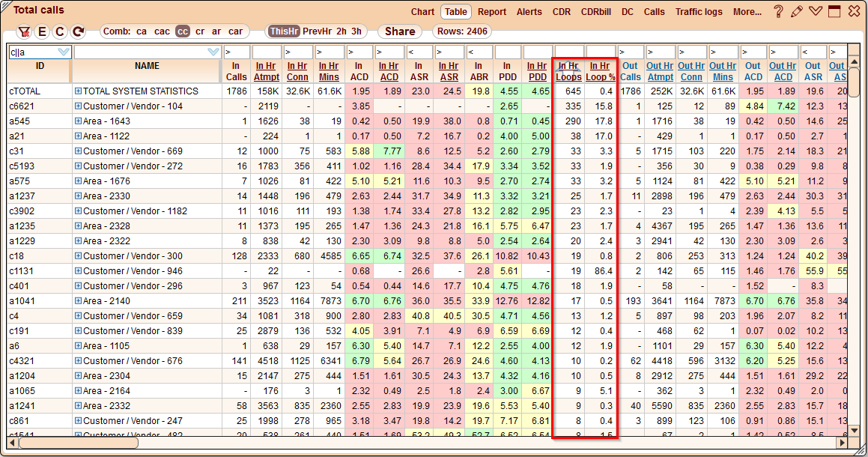Screen dimensions: 868x457
Task: Click the Share button
Action: [x=400, y=31]
